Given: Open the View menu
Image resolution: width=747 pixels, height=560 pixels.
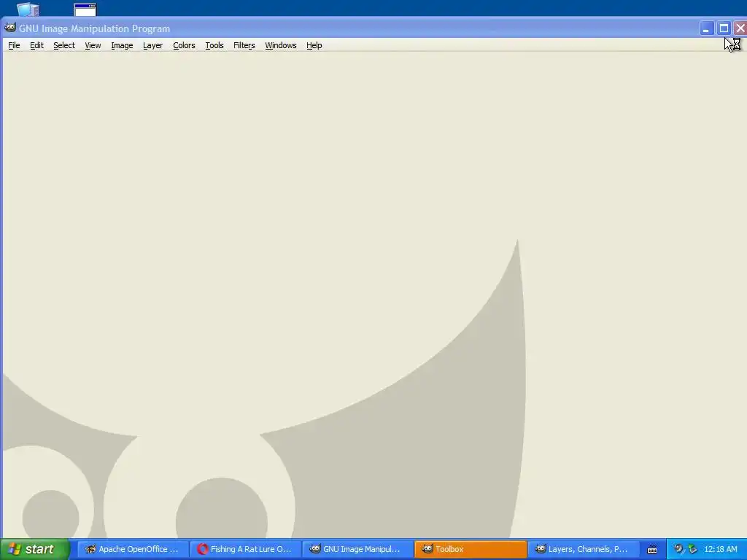Looking at the screenshot, I should (x=93, y=45).
